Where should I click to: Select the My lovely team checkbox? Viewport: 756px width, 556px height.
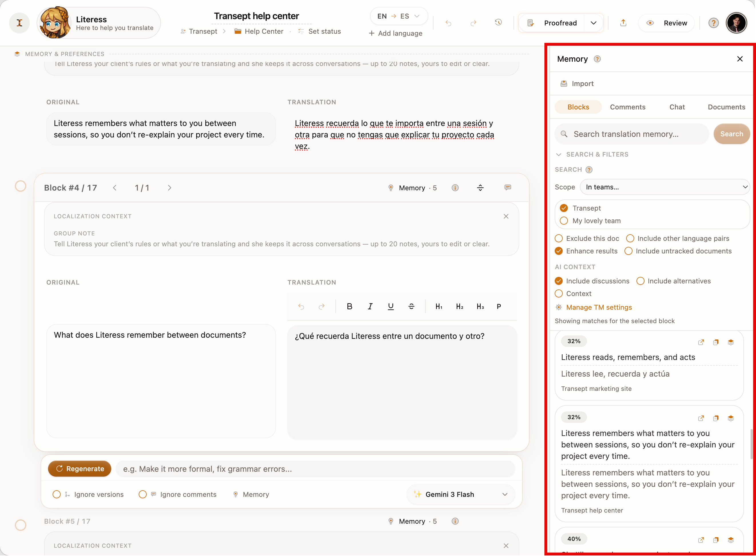[564, 221]
